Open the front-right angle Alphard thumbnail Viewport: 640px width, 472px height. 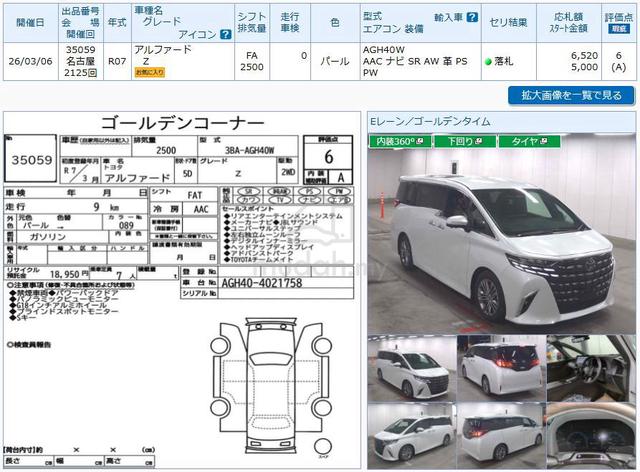point(412,368)
